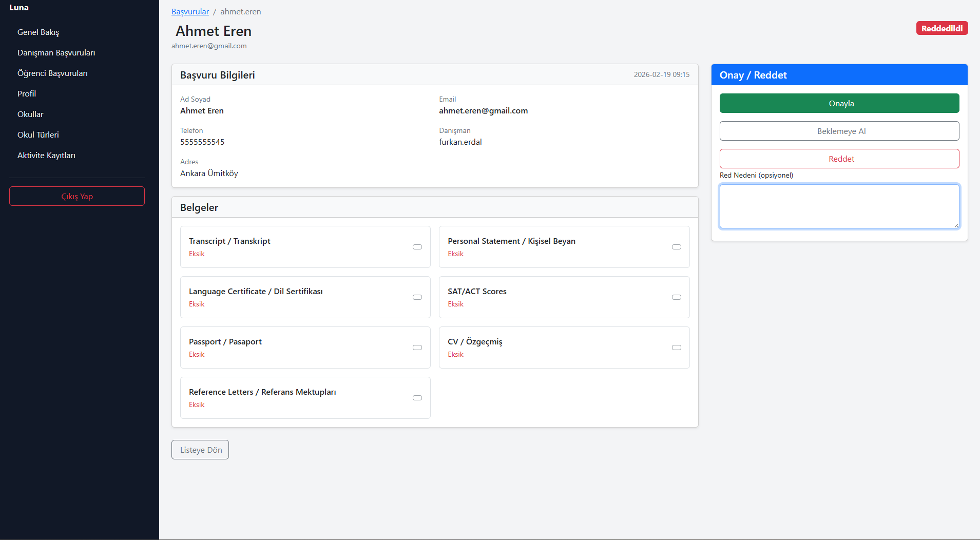This screenshot has width=980, height=540.
Task: Click the email value ahmet.eren@gmail.com in Başvuru Bilgileri
Action: [483, 110]
